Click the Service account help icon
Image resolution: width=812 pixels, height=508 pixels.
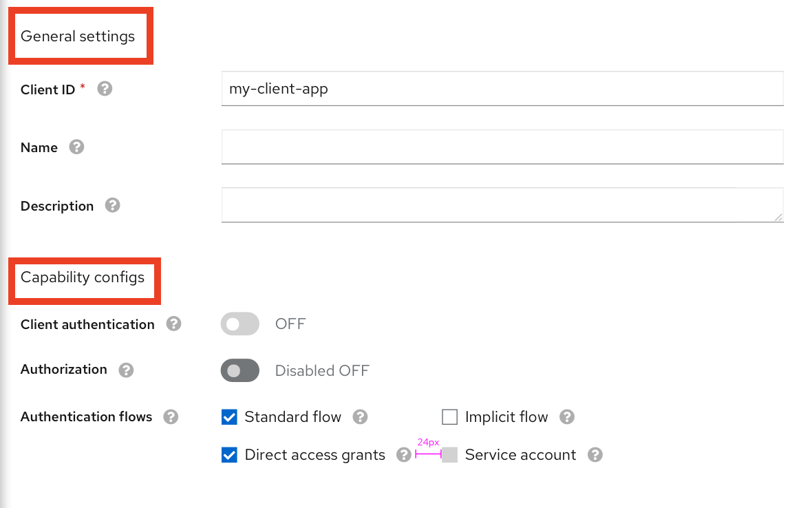[595, 454]
